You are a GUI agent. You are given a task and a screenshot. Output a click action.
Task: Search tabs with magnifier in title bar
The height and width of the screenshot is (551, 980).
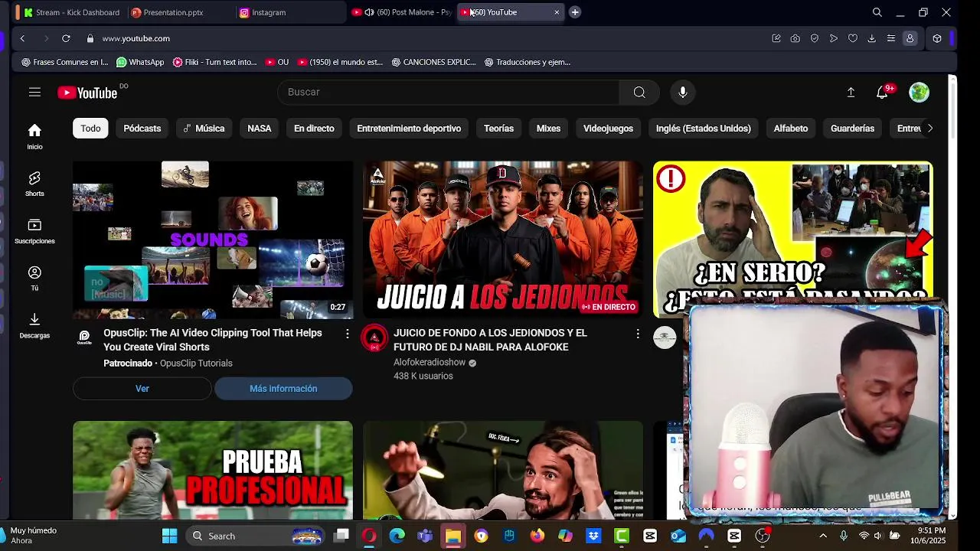877,12
